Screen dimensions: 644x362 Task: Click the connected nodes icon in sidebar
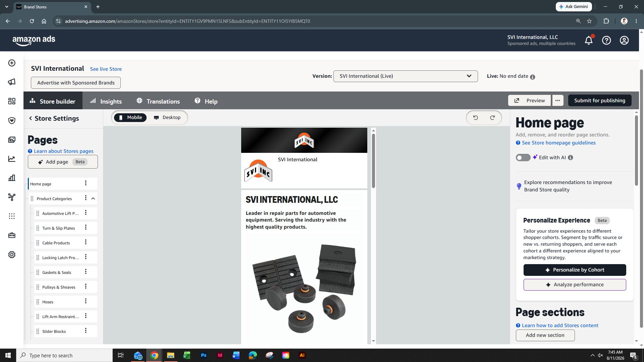click(x=12, y=197)
